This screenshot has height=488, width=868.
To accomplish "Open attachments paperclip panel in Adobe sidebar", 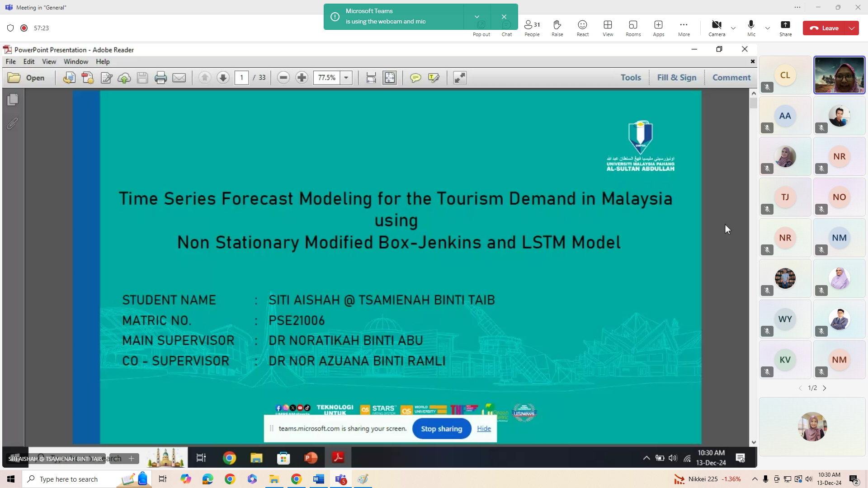I will click(13, 123).
